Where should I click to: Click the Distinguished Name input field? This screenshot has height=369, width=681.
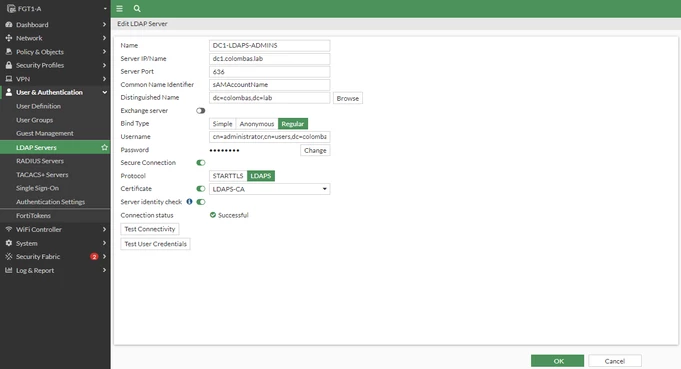click(x=269, y=98)
